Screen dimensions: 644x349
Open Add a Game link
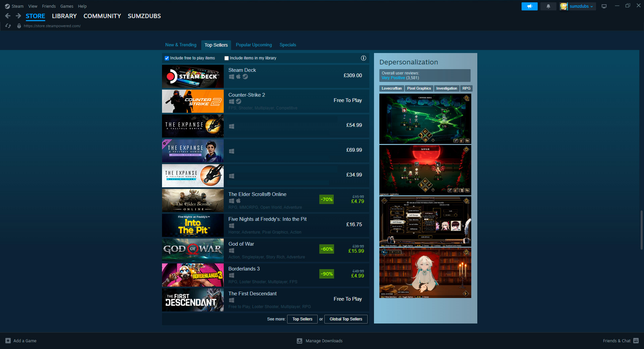coord(25,341)
